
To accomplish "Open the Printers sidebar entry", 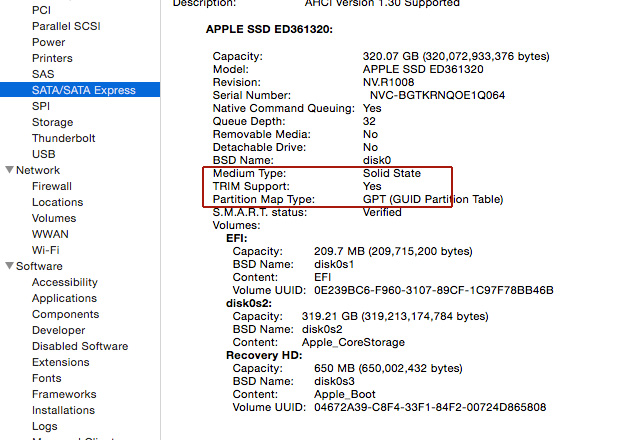I will [52, 58].
